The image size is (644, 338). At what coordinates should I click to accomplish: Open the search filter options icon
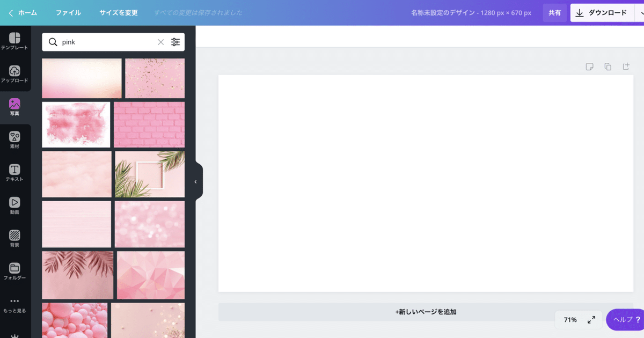(x=175, y=41)
